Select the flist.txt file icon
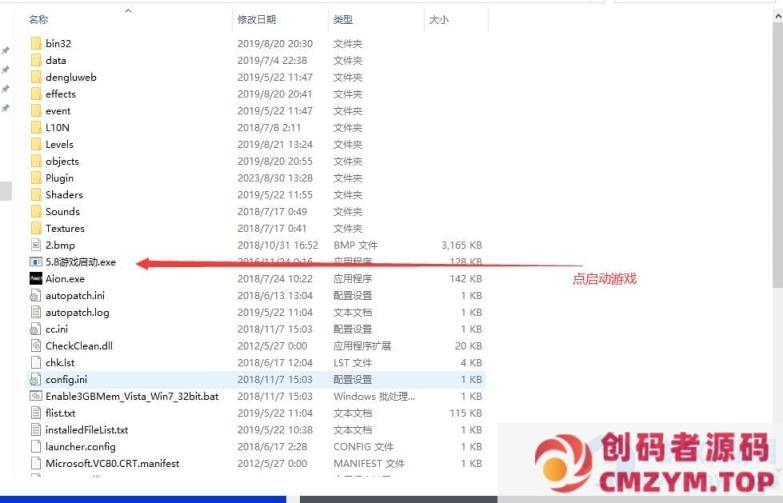 (36, 413)
